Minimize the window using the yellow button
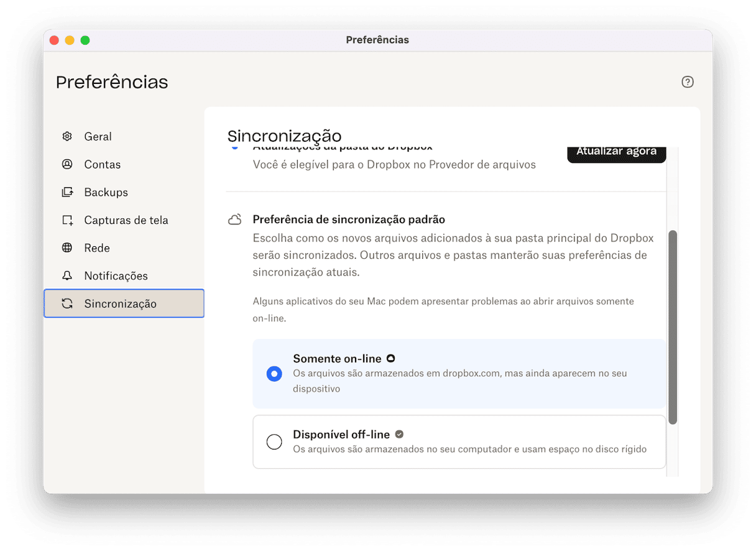The width and height of the screenshot is (756, 551). 70,40
